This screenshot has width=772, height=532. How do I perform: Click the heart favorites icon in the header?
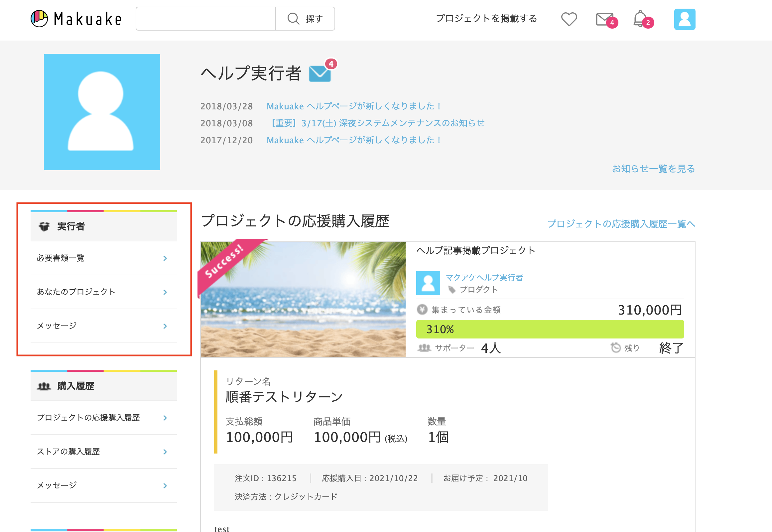pos(569,19)
